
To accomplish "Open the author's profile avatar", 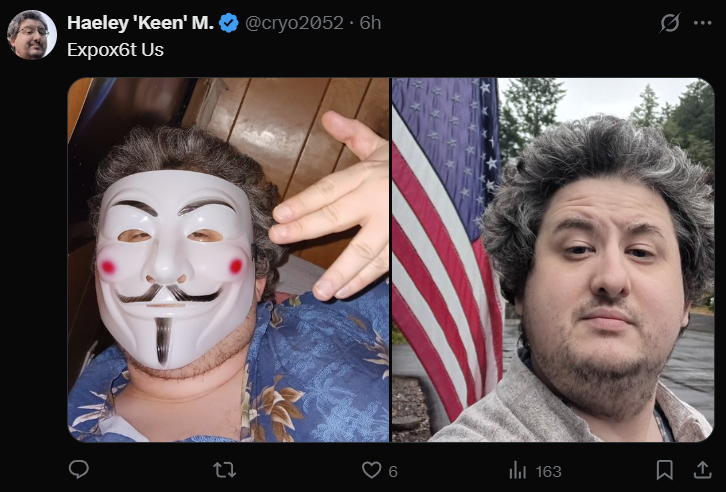I will point(31,35).
